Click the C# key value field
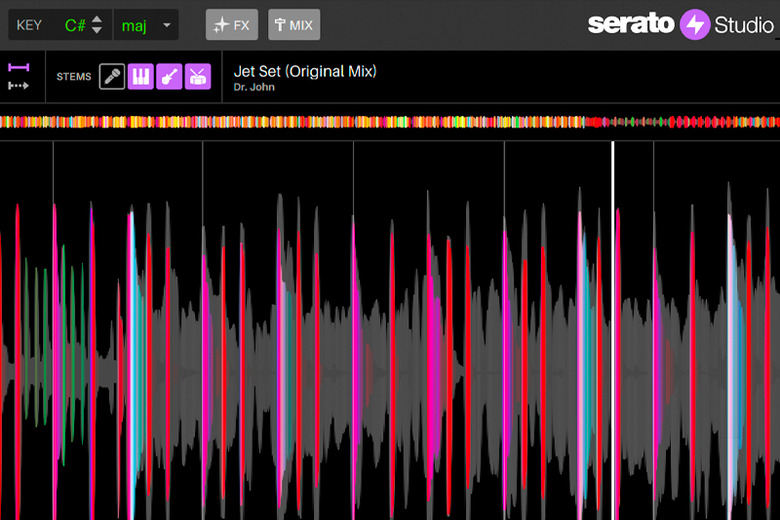Image resolution: width=780 pixels, height=520 pixels. click(x=75, y=25)
